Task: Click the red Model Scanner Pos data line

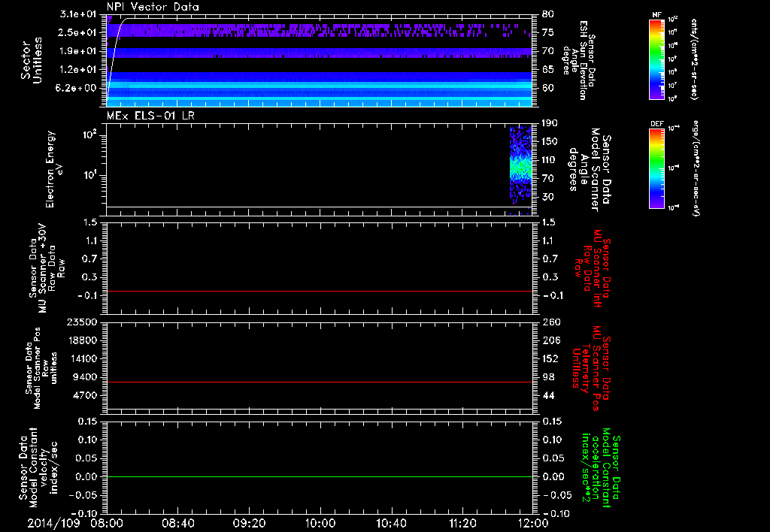Action: tap(320, 382)
